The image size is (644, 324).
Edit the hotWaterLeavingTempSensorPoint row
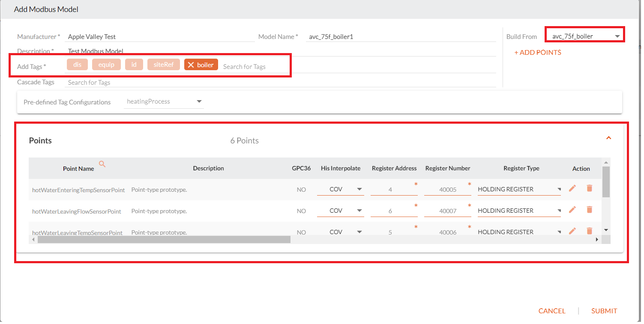click(572, 231)
